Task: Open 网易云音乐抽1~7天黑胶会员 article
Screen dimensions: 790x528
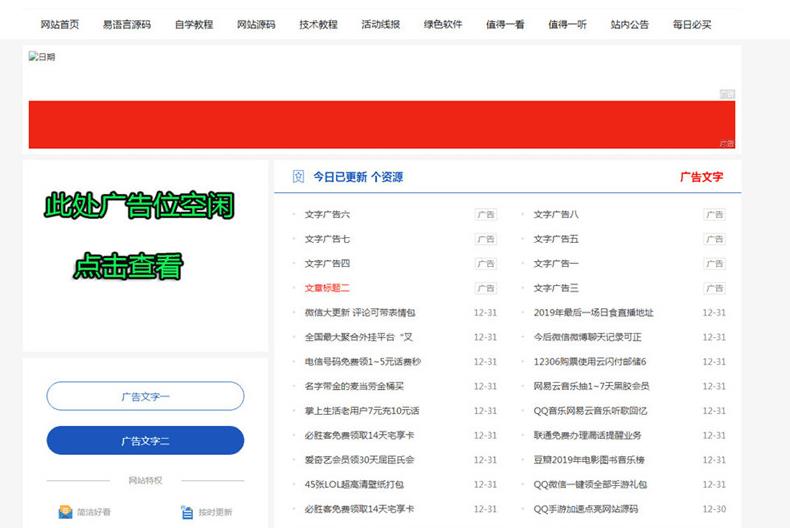Action: (x=591, y=386)
